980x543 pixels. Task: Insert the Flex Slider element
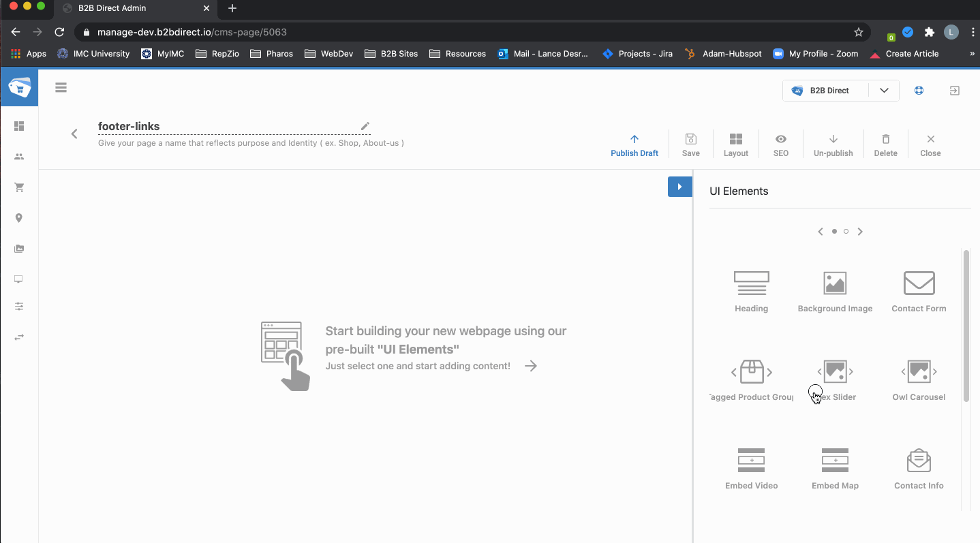point(835,380)
